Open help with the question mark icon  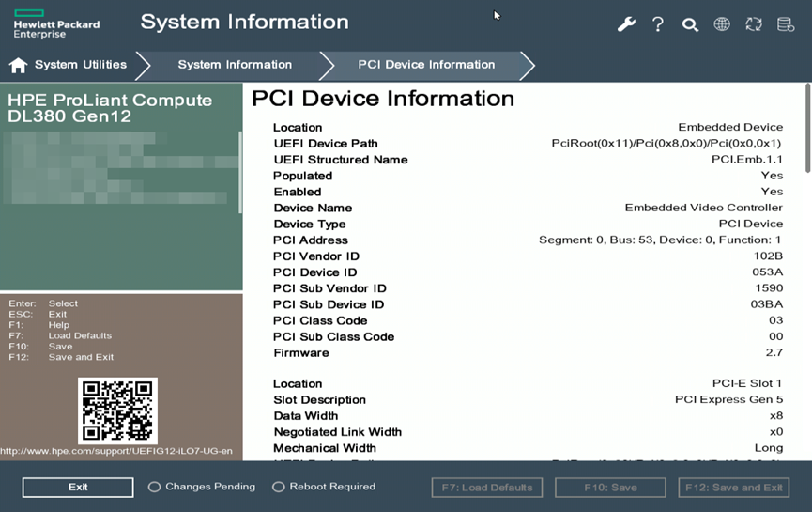(x=658, y=24)
